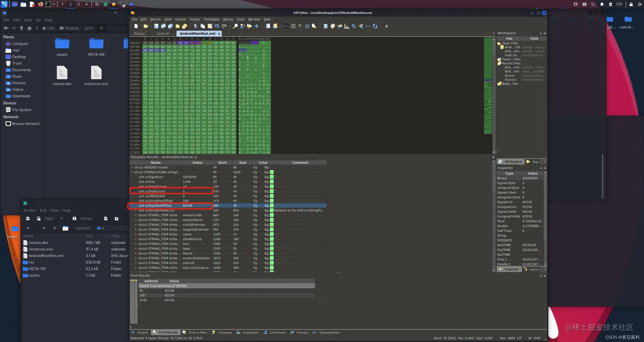The height and width of the screenshot is (342, 644).
Task: Click the mov disassembler toolbar icon
Action: pos(368,26)
